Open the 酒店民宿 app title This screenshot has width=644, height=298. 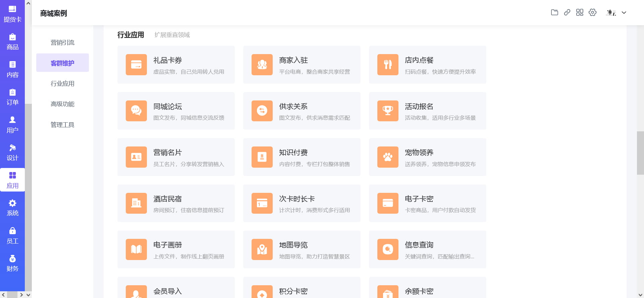point(168,199)
